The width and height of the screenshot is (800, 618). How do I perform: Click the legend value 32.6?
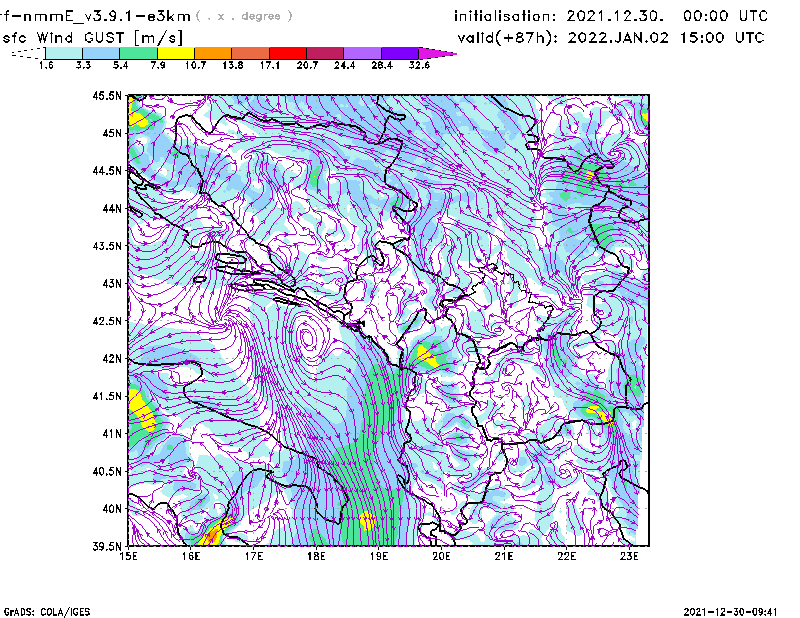point(419,65)
